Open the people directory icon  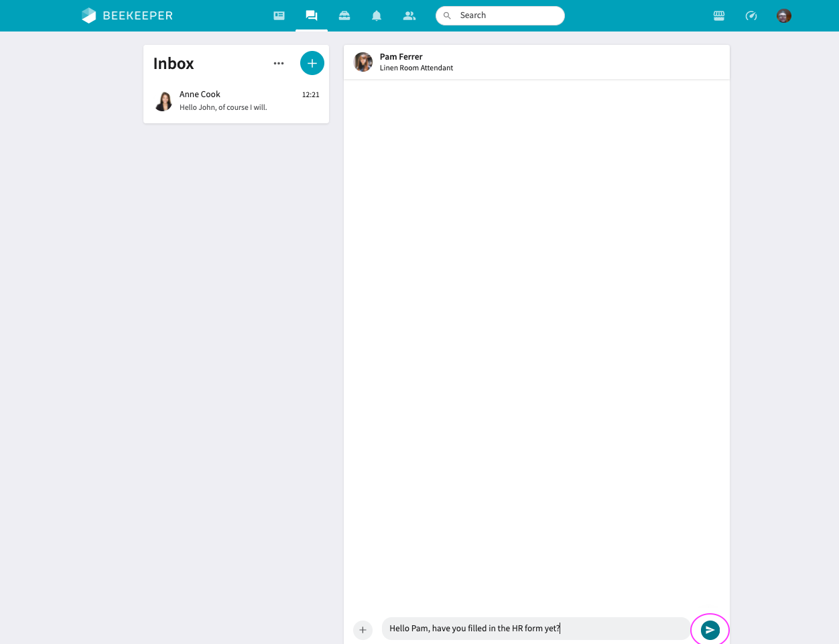[x=409, y=15]
